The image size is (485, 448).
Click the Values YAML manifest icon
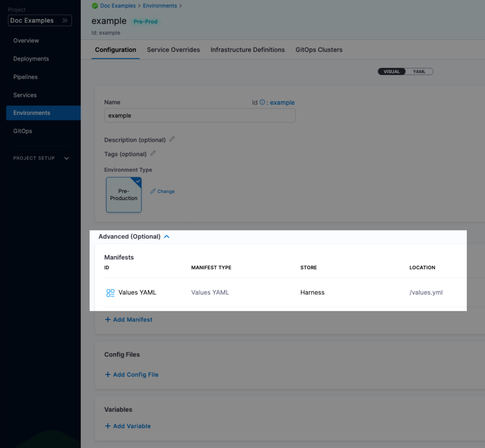pyautogui.click(x=110, y=293)
